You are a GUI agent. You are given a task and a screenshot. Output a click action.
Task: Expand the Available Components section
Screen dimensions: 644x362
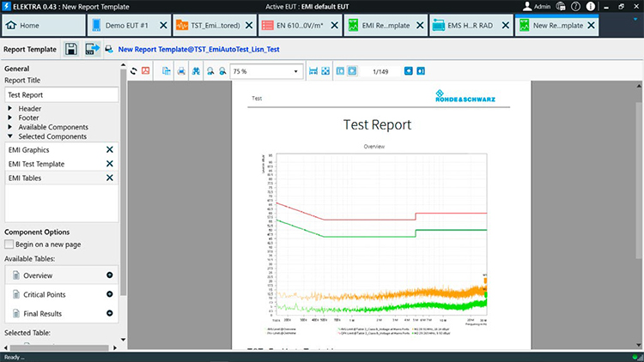coord(10,127)
